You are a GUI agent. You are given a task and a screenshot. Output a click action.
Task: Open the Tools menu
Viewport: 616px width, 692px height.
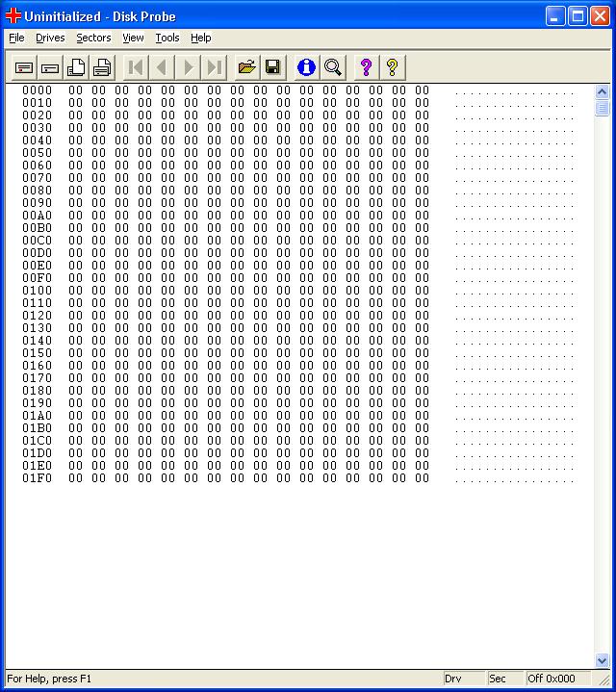pyautogui.click(x=167, y=38)
